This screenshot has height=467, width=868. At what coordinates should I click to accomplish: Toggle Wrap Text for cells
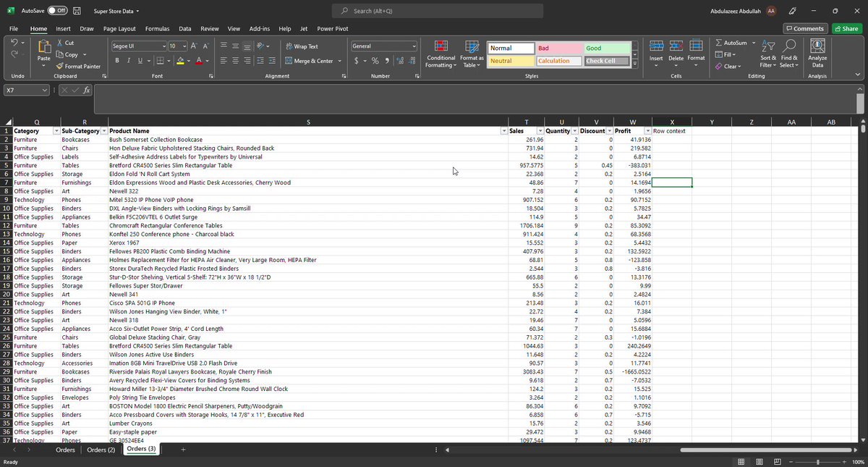[x=302, y=46]
